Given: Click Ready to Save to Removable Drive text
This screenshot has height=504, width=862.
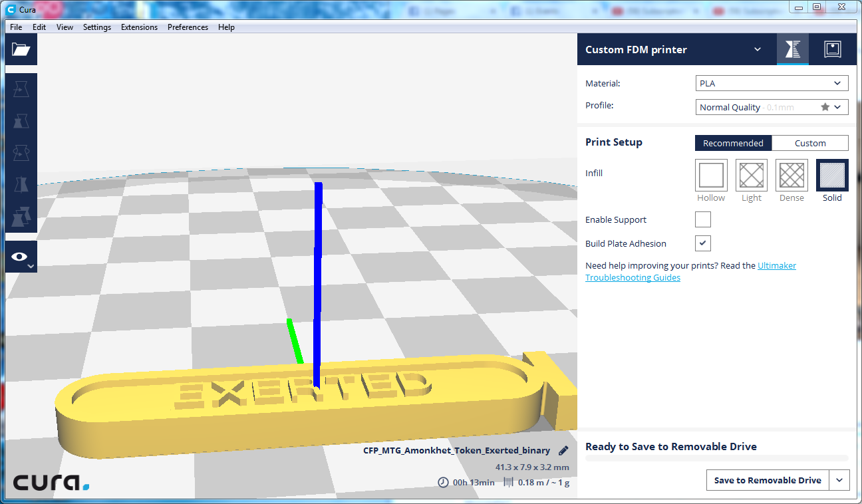Looking at the screenshot, I should click(671, 447).
